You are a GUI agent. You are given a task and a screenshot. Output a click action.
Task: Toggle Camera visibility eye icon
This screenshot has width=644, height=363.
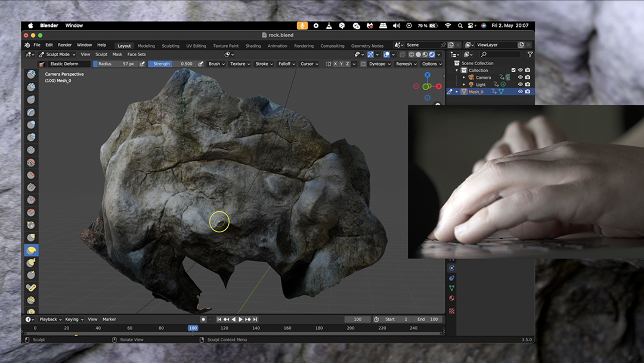520,77
